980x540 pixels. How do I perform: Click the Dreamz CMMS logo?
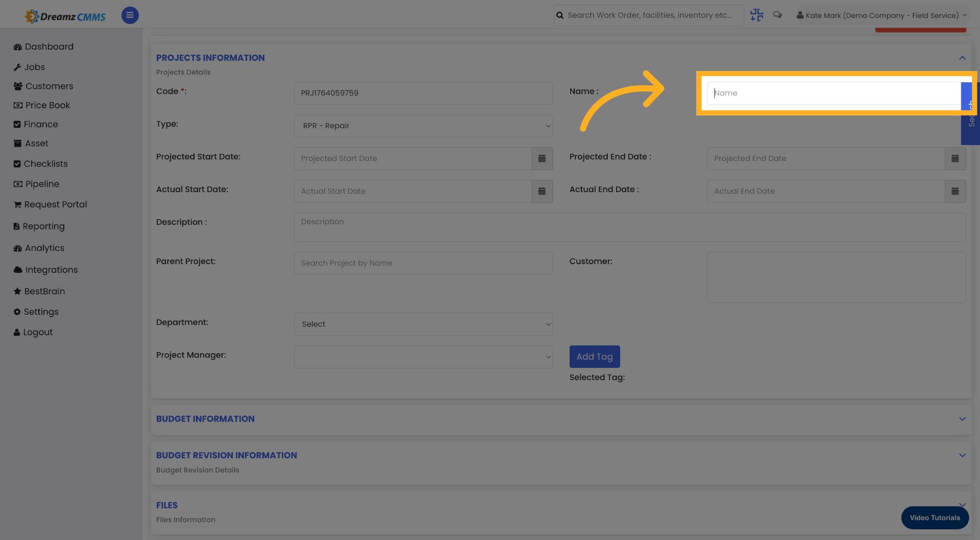pos(65,16)
